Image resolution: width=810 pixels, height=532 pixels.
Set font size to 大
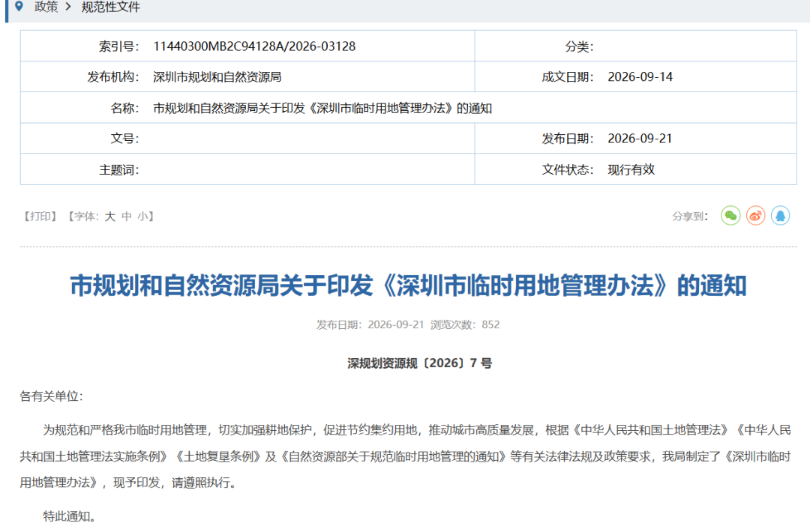click(110, 217)
